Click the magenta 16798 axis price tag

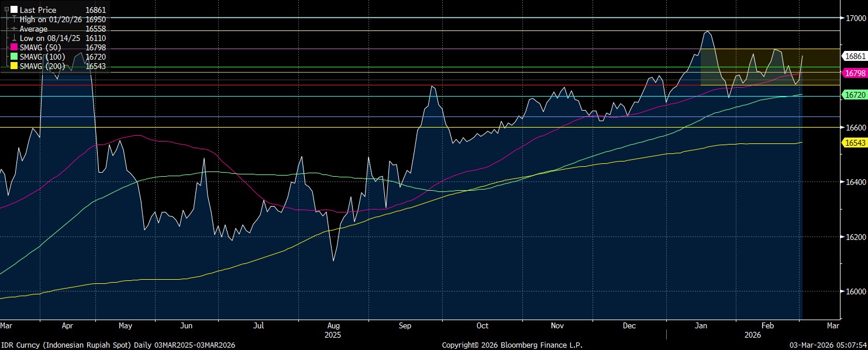coord(853,73)
